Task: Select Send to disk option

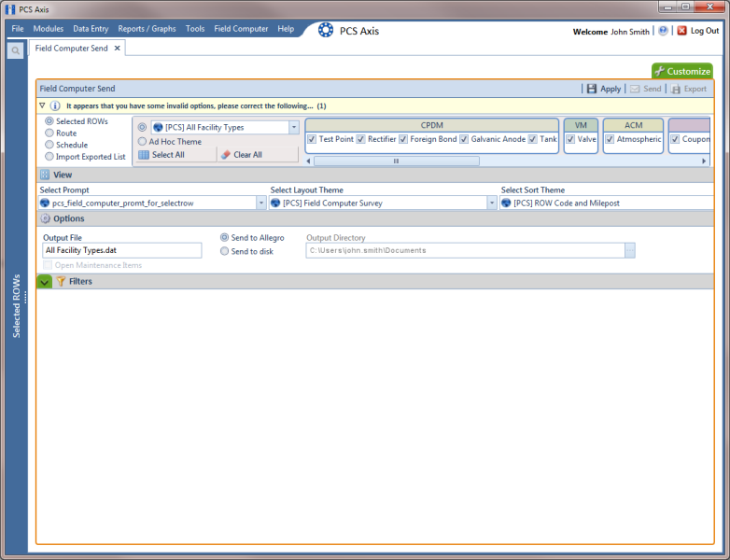Action: tap(224, 251)
